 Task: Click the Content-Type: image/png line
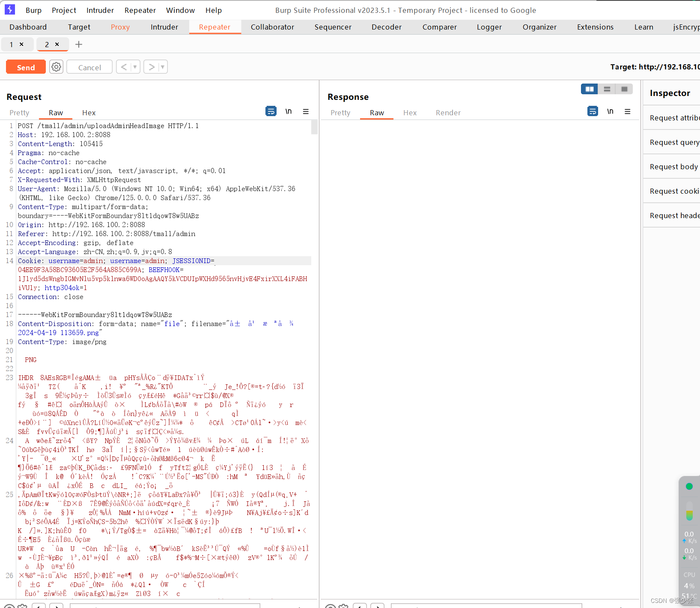tap(62, 341)
